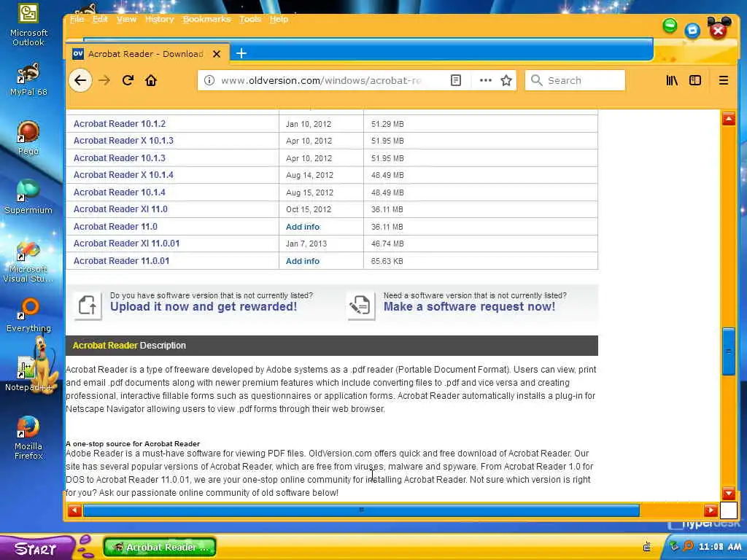Open a new tab with the plus button

(241, 53)
